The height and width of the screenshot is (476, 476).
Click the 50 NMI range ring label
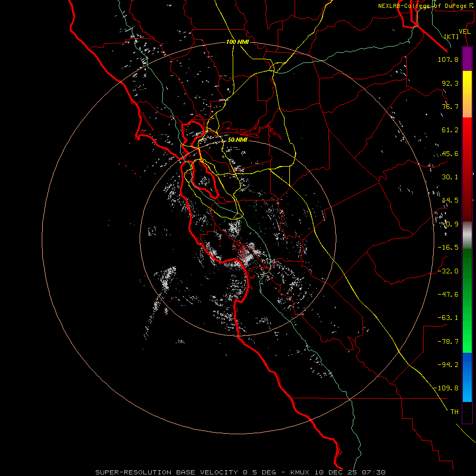[237, 140]
